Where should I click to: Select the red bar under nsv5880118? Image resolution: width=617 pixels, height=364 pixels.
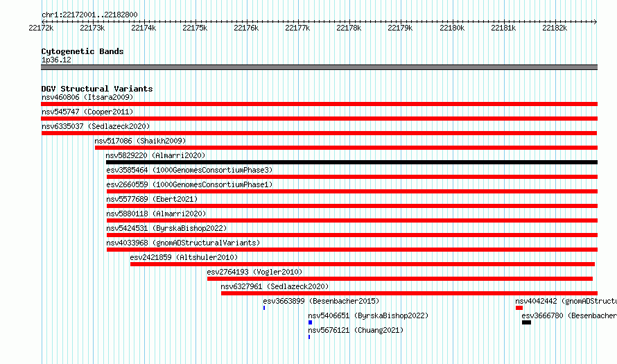(352, 220)
